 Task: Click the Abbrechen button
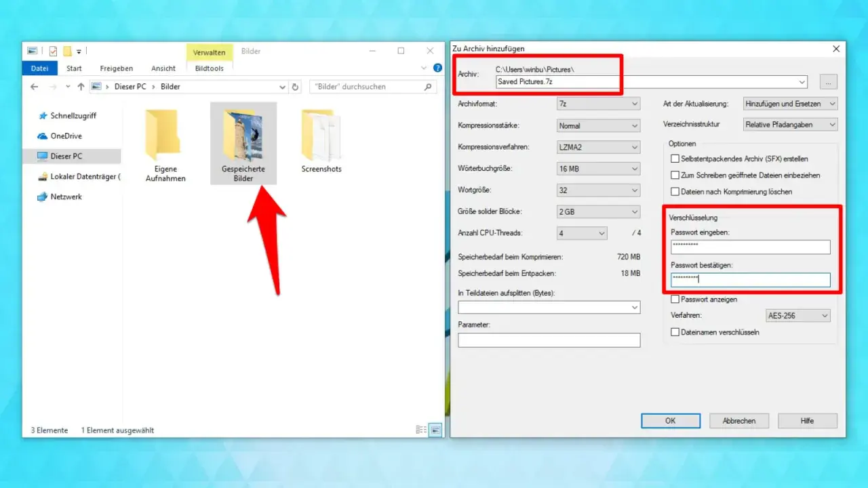pyautogui.click(x=739, y=421)
